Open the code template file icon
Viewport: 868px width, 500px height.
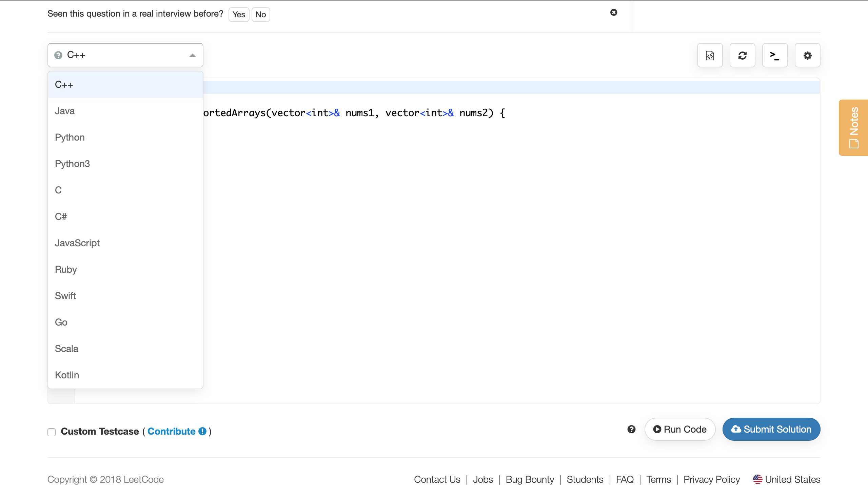pos(710,55)
